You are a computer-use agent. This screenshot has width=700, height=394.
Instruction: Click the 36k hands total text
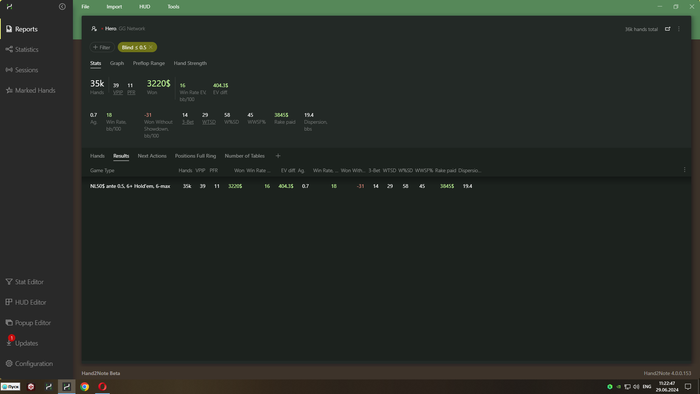[641, 29]
